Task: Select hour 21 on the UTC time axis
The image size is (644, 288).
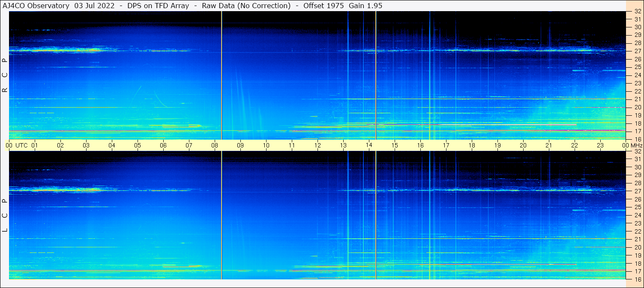Action: coord(549,145)
